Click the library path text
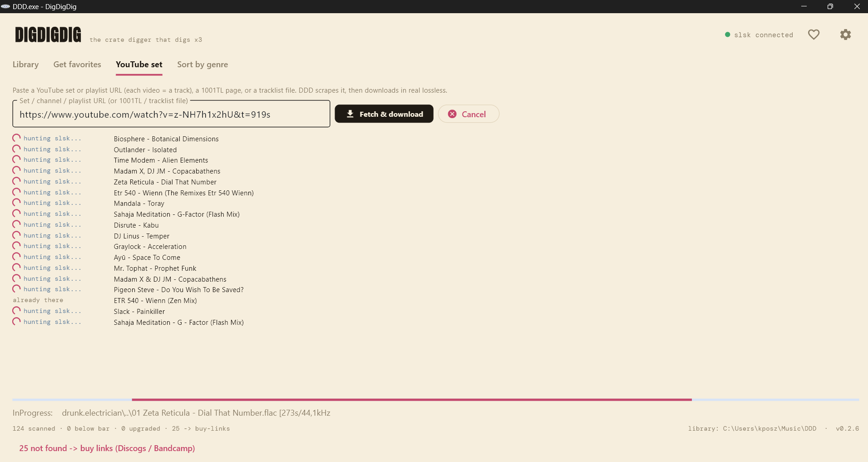The image size is (868, 462). click(x=752, y=428)
